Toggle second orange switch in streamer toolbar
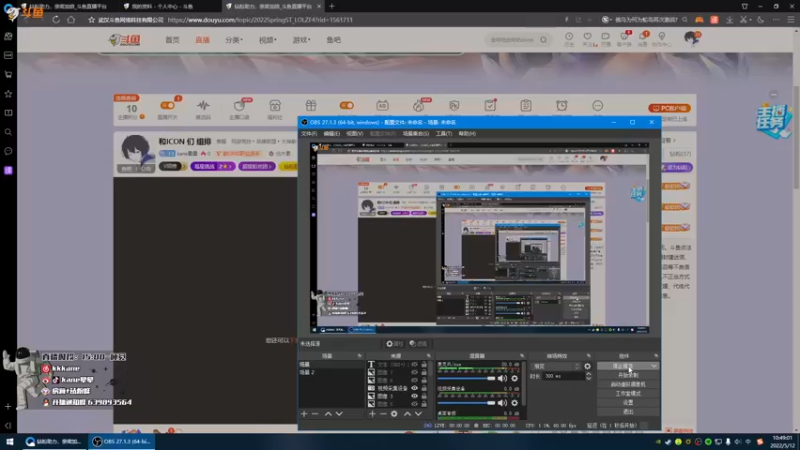800x450 pixels. [x=346, y=106]
